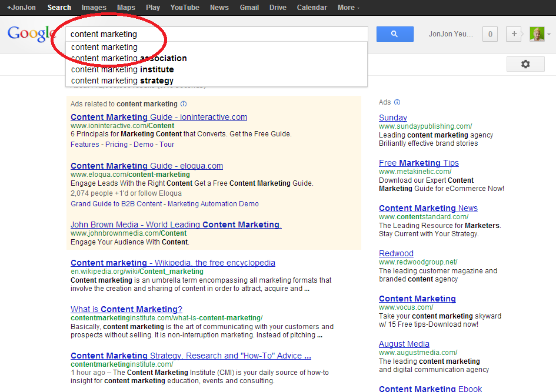Select the +JonJon top bar item
This screenshot has width=556, height=392.
pyautogui.click(x=21, y=8)
